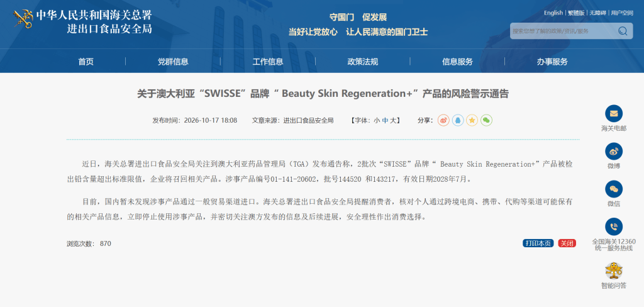Share article via WeChat icon
Viewport: 644px width, 307px height.
[x=486, y=120]
